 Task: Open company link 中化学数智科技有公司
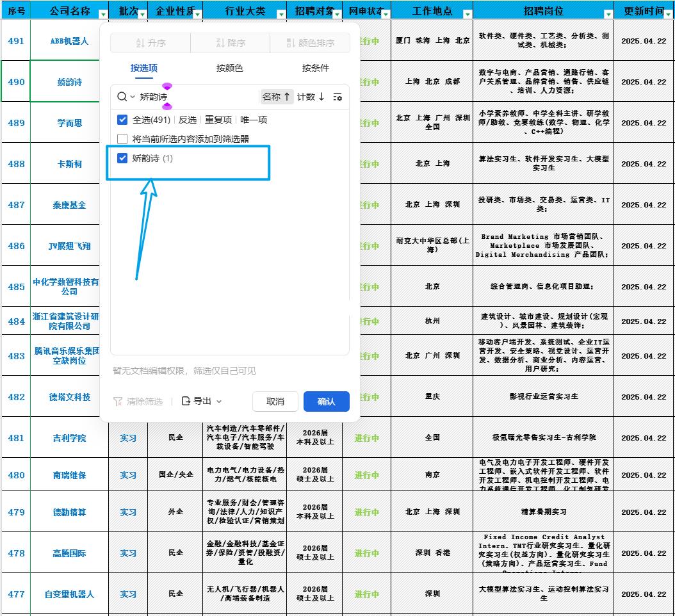coord(66,286)
